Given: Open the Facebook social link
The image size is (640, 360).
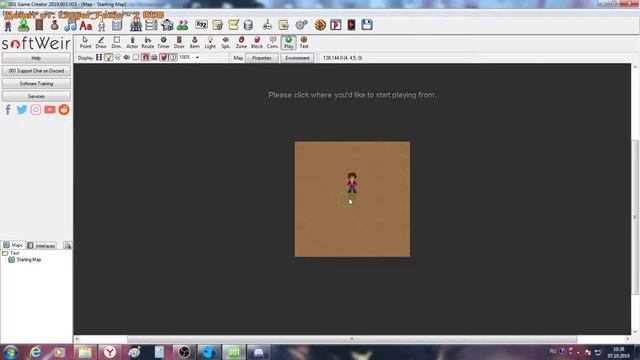Looking at the screenshot, I should coord(8,110).
